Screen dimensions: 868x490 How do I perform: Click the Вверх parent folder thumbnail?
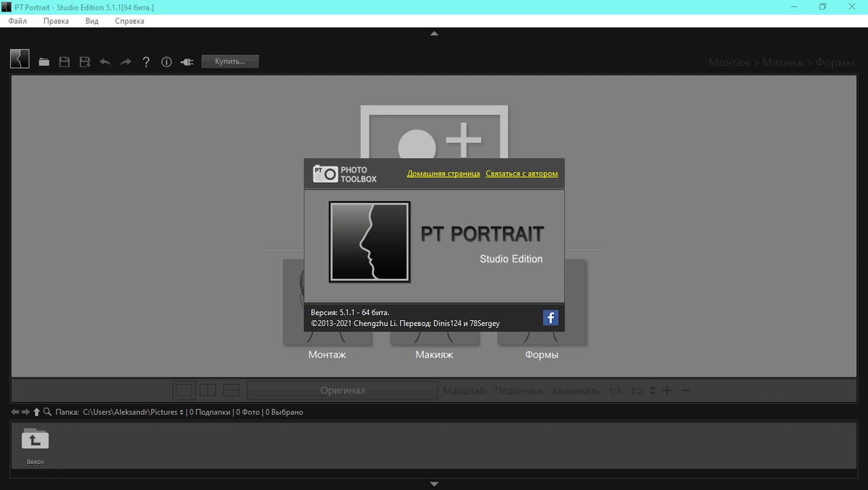click(35, 446)
